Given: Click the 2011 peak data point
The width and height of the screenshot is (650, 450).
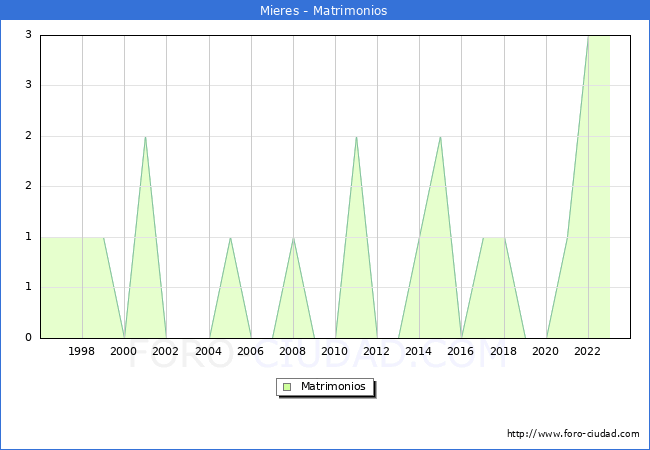Looking at the screenshot, I should pos(356,137).
